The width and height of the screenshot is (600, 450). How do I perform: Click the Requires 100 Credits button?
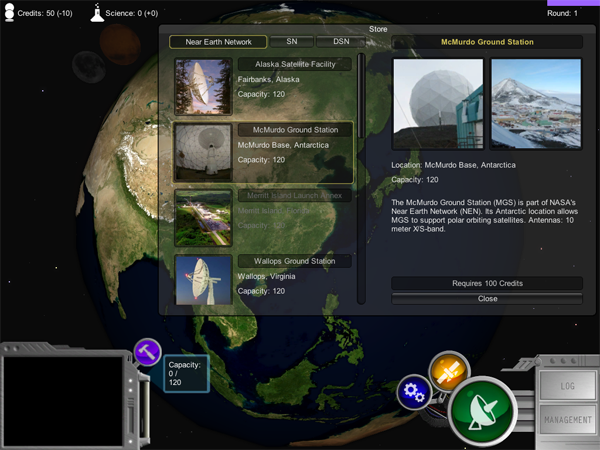[487, 283]
